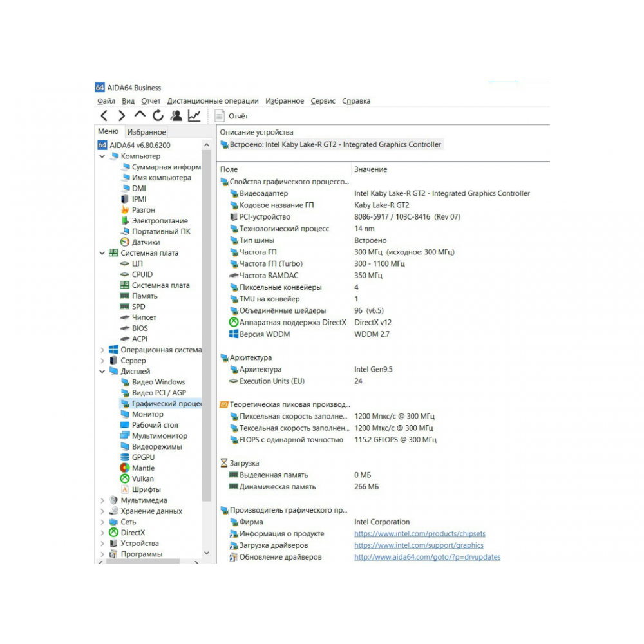644x644 pixels.
Task: Click the Отчёт report page icon
Action: [220, 116]
